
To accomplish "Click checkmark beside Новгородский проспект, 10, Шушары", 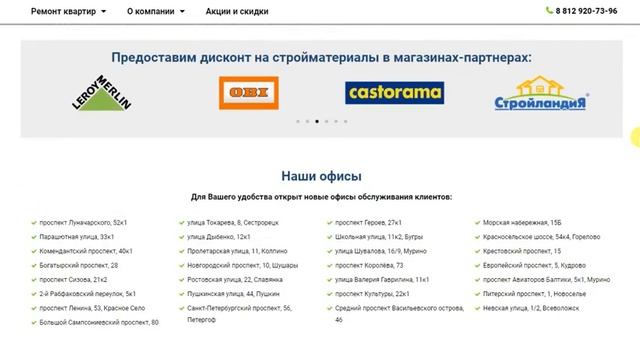I will tap(182, 266).
